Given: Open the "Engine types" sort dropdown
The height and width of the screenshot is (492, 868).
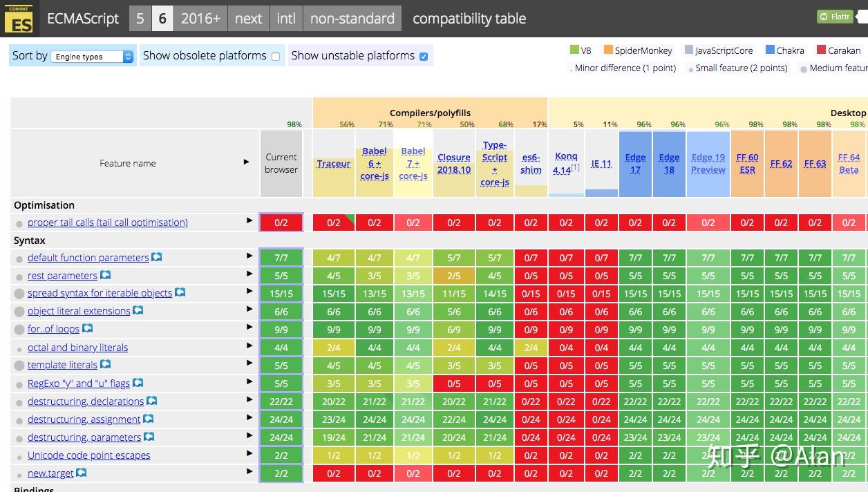Looking at the screenshot, I should 91,55.
